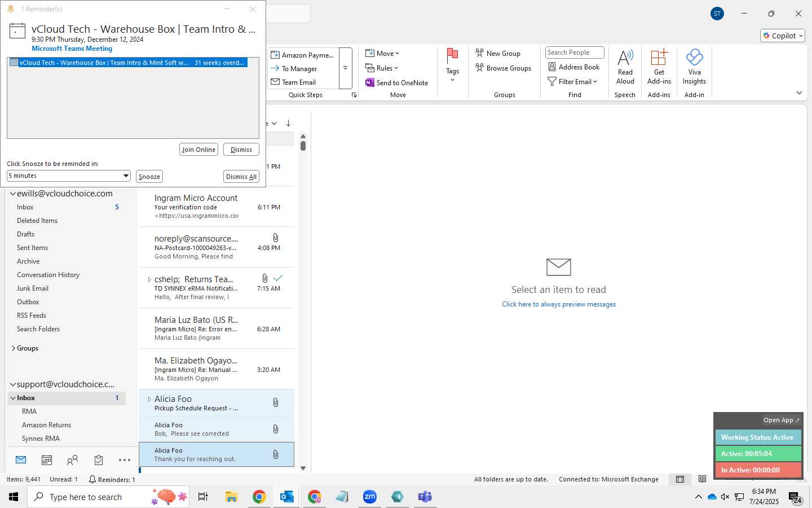The width and height of the screenshot is (812, 508).
Task: Open the Read Aloud speech tool
Action: coord(625,67)
